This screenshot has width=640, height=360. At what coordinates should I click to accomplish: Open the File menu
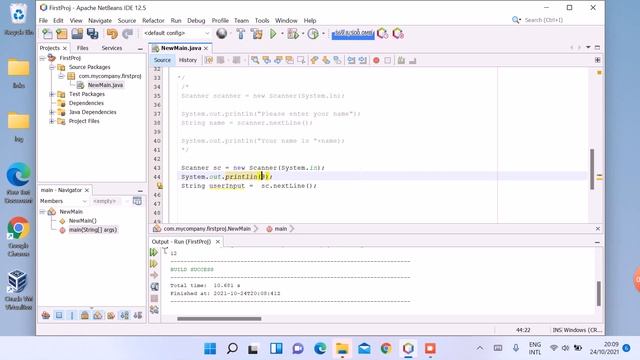click(x=43, y=20)
